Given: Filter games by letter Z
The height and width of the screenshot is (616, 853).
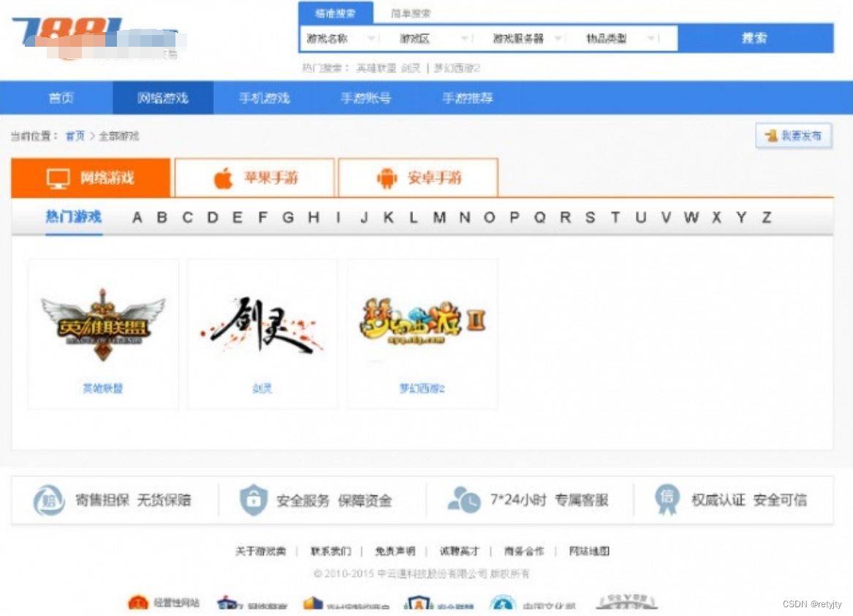Looking at the screenshot, I should click(x=767, y=218).
